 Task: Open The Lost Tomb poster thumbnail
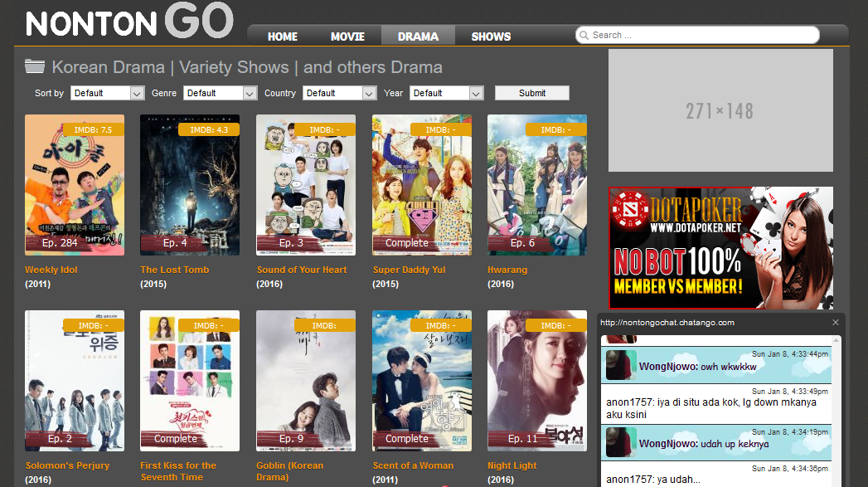[190, 185]
